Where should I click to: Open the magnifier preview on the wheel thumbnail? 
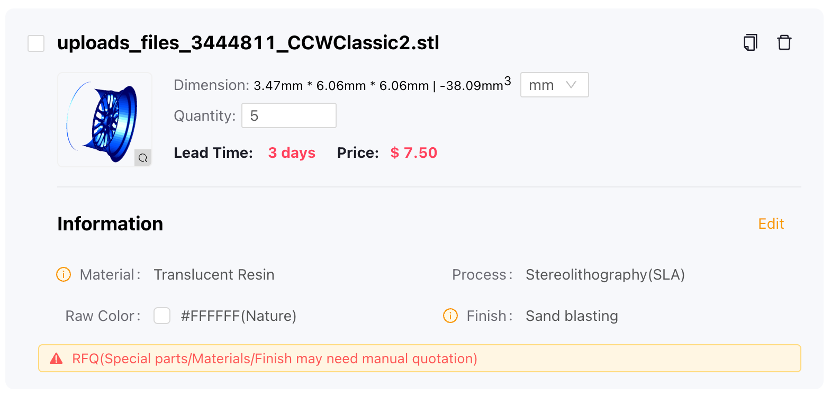click(x=142, y=157)
